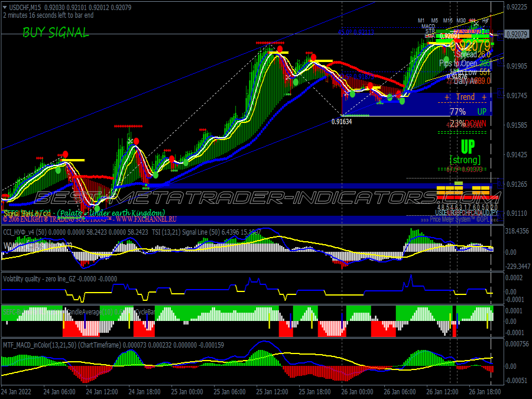This screenshot has width=532, height=399.
Task: Click the 24 Jan 2022 date on time axis
Action: click(x=16, y=391)
